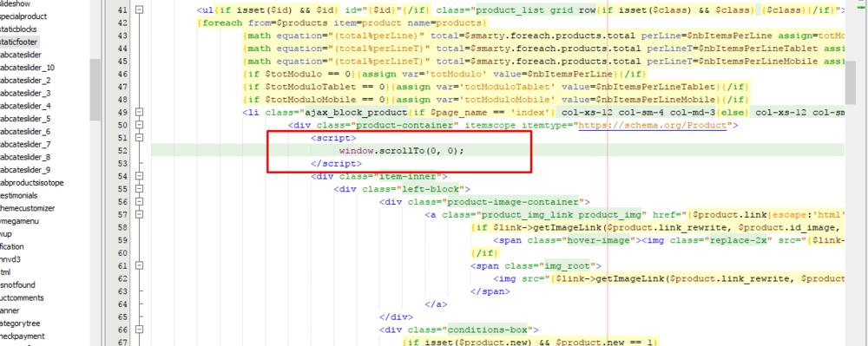
Task: Click the foreach from=$products statement on line 42
Action: point(341,23)
